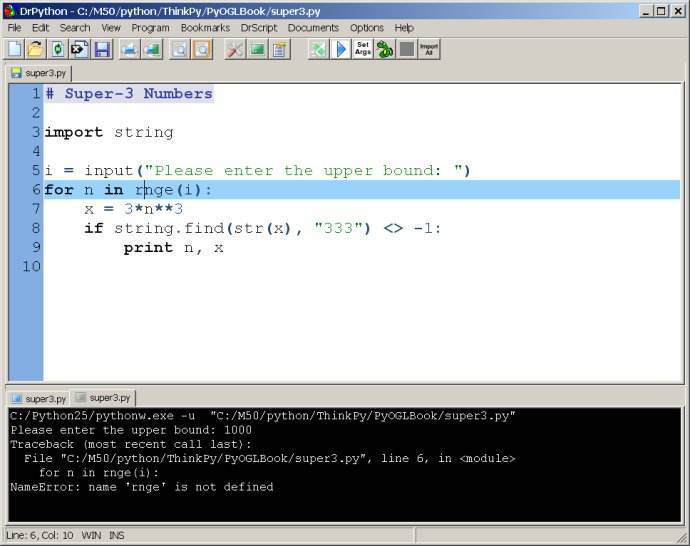Close the DrPython window
The height and width of the screenshot is (546, 690).
coord(678,11)
